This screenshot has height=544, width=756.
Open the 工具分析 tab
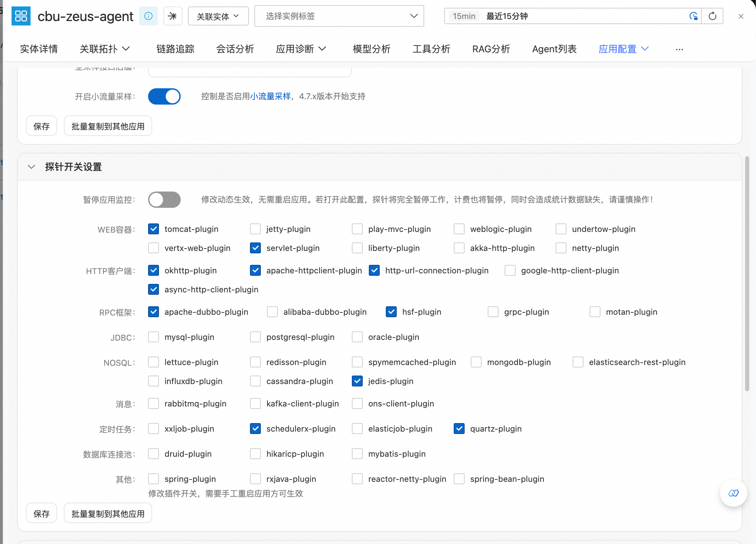pos(431,49)
